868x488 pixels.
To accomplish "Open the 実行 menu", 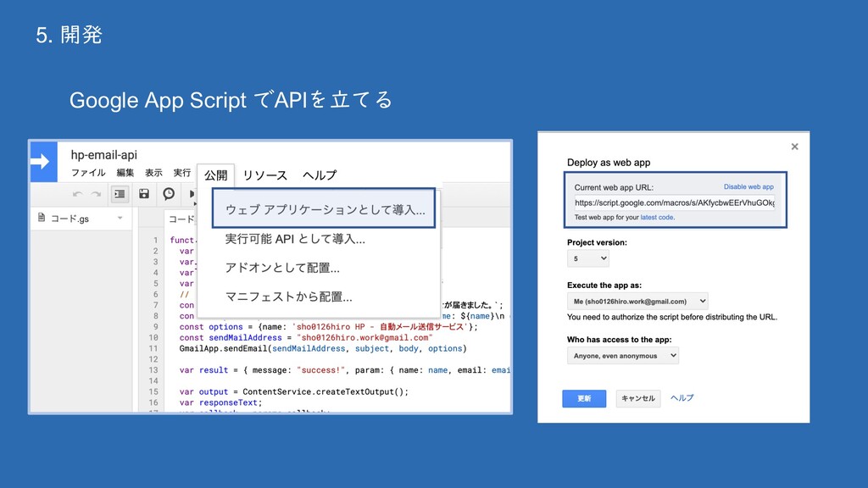I will click(x=181, y=173).
